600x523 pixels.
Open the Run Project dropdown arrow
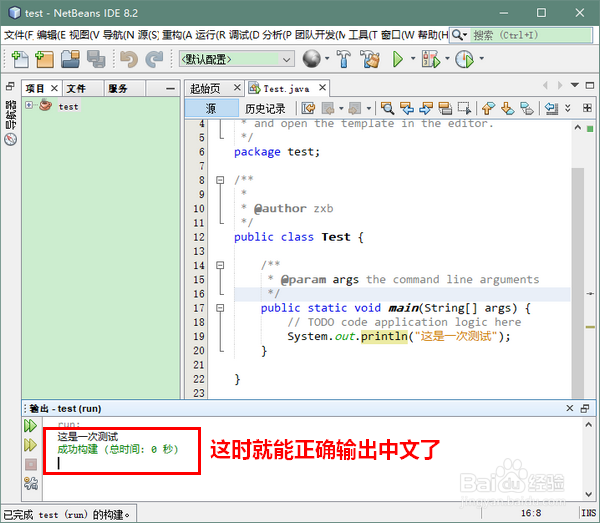pos(413,59)
